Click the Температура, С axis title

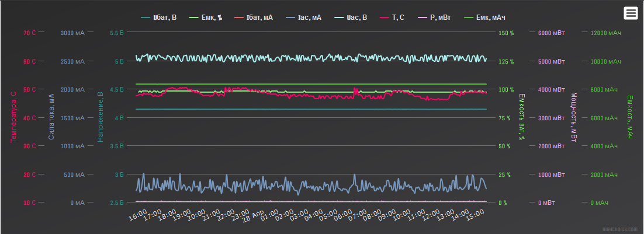[12, 117]
